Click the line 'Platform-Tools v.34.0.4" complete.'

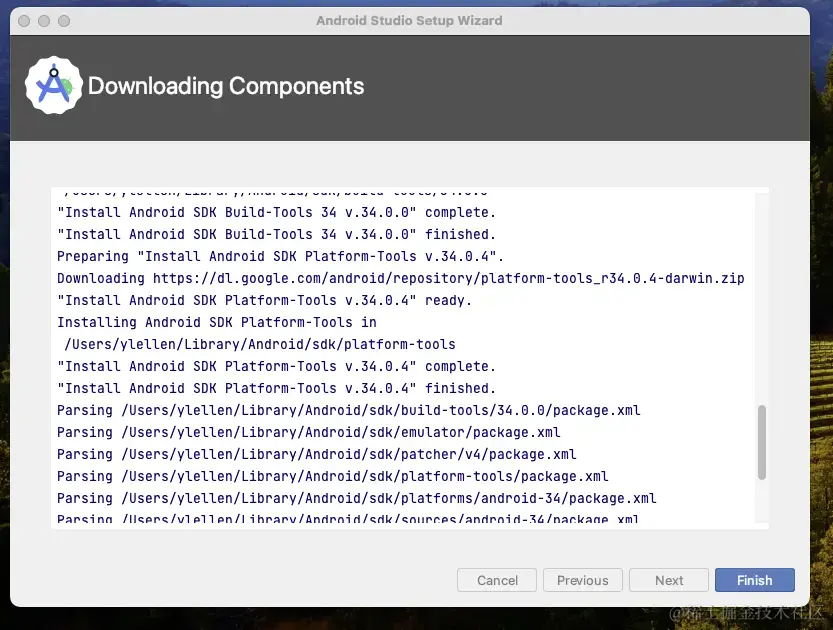(x=276, y=367)
